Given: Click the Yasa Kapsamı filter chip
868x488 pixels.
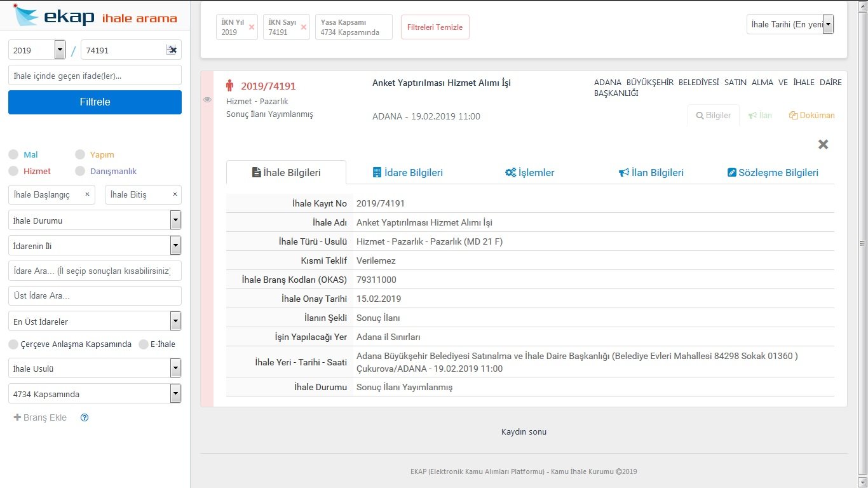Looking at the screenshot, I should point(353,27).
